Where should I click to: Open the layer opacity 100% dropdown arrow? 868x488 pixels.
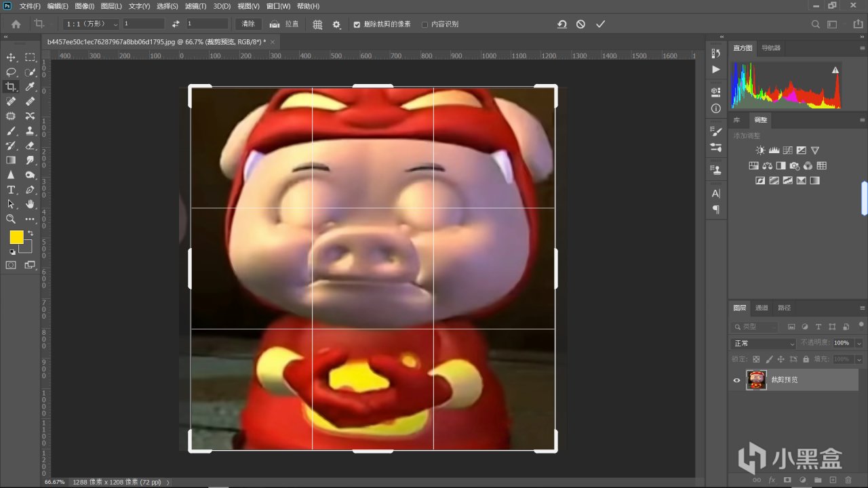click(859, 344)
